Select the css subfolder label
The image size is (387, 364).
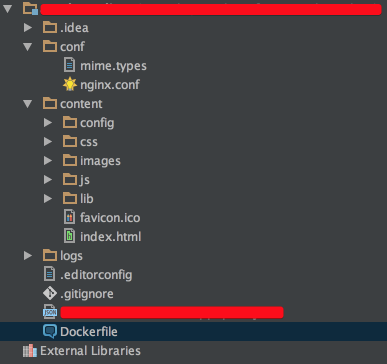pos(89,142)
